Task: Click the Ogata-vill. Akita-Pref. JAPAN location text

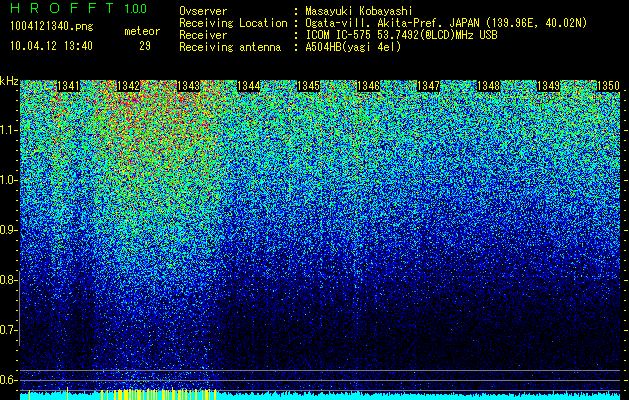Action: [x=446, y=24]
